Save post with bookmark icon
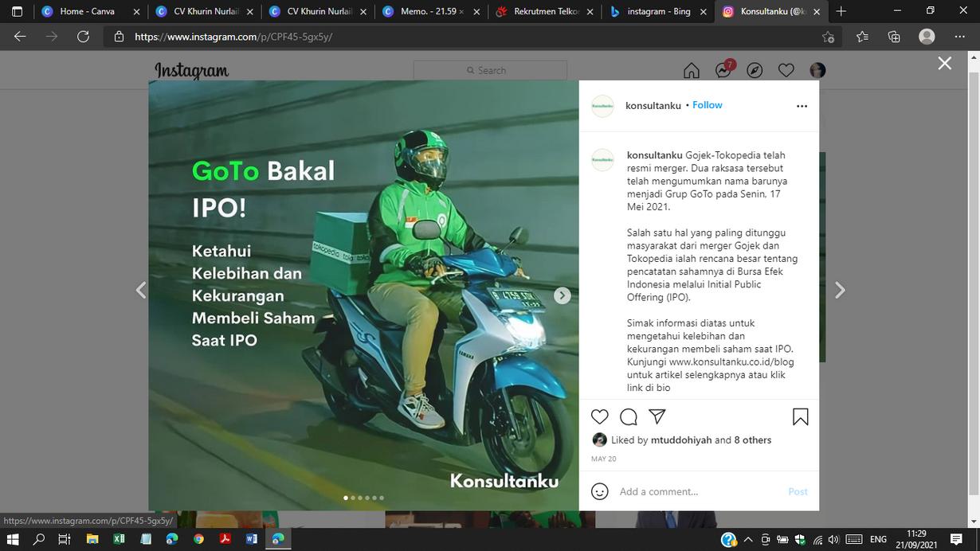This screenshot has width=980, height=551. tap(801, 416)
